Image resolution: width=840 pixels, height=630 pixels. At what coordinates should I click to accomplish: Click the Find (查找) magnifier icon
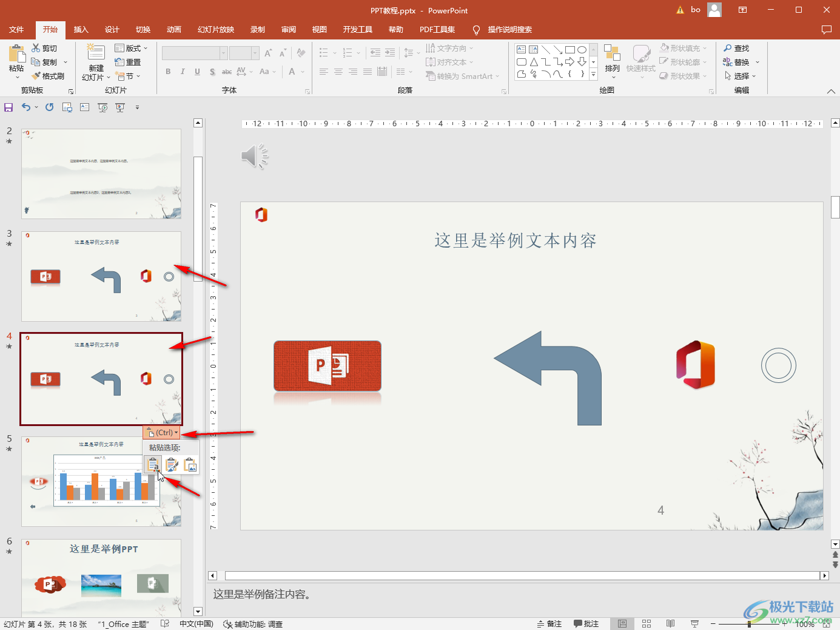tap(728, 48)
